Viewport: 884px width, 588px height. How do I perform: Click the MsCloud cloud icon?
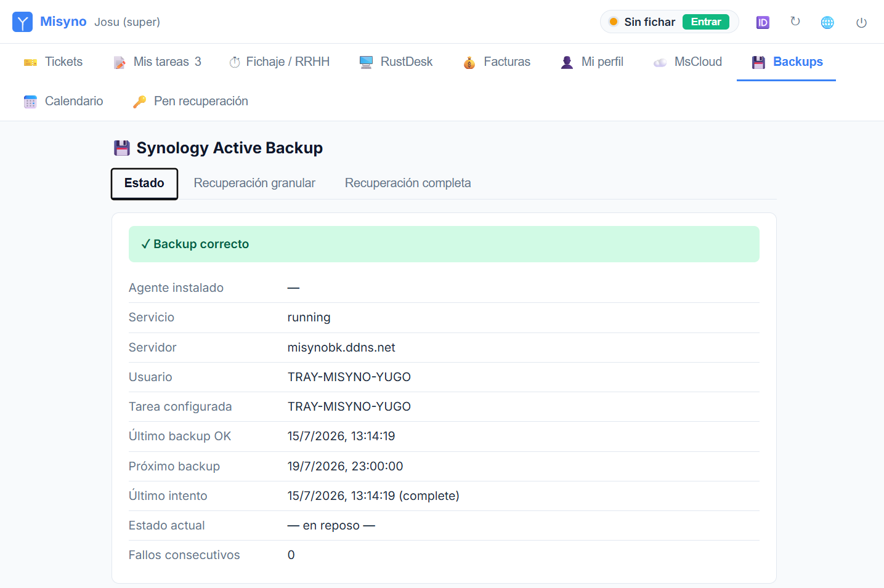[x=660, y=62]
